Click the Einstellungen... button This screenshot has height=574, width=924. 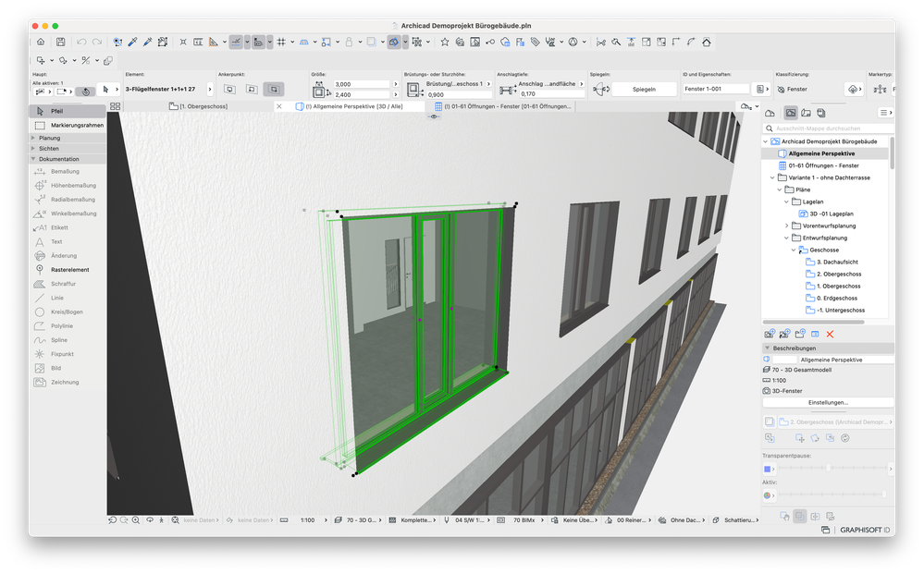(828, 403)
